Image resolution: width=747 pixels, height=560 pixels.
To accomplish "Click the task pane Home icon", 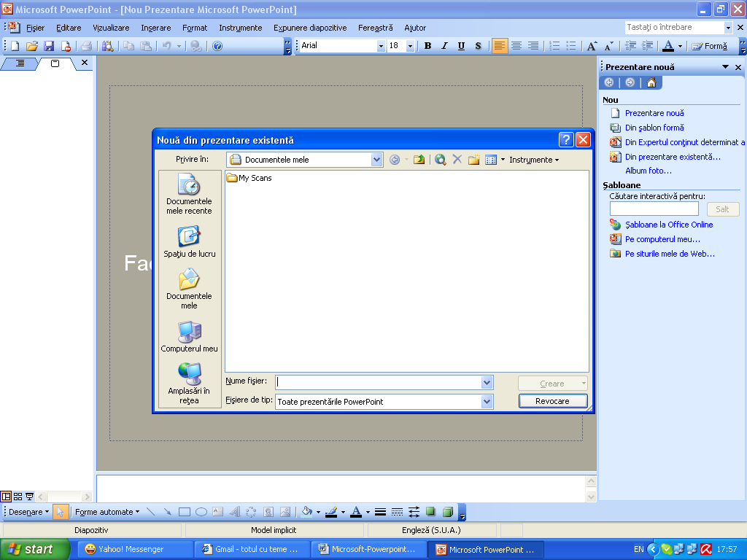I will click(x=651, y=83).
